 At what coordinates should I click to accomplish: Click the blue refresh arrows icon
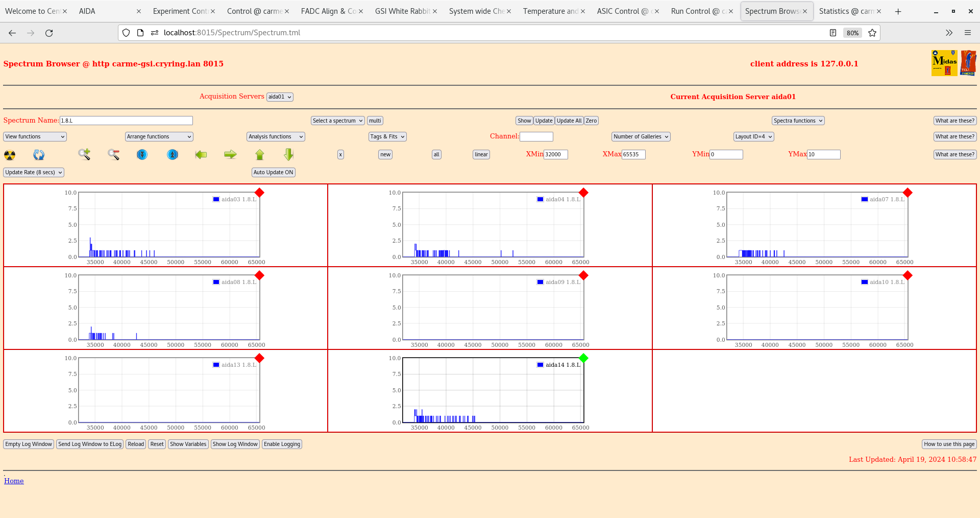(39, 155)
